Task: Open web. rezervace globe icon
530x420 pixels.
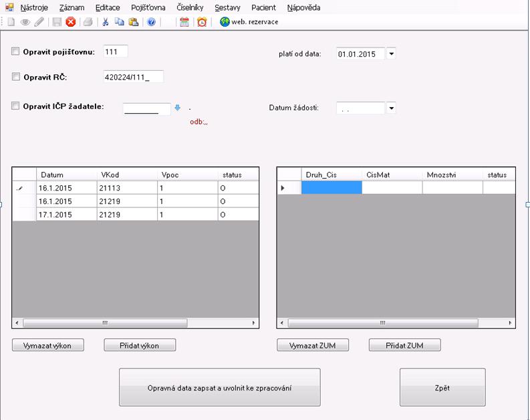Action: (x=225, y=22)
